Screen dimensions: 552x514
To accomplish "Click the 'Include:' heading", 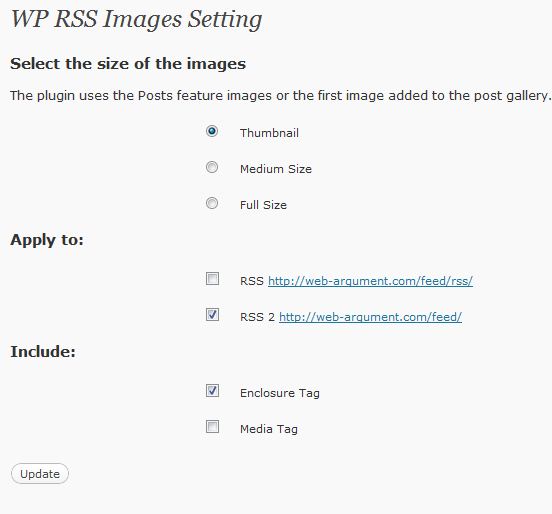I will coord(43,352).
